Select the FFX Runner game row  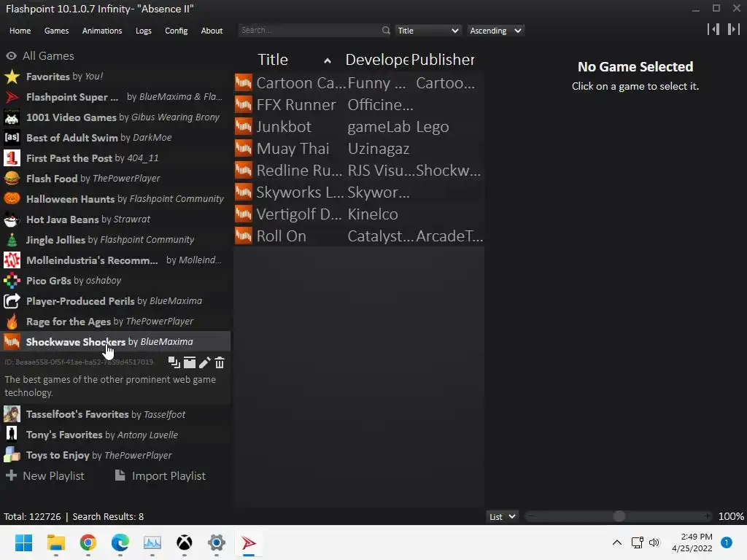pos(359,105)
